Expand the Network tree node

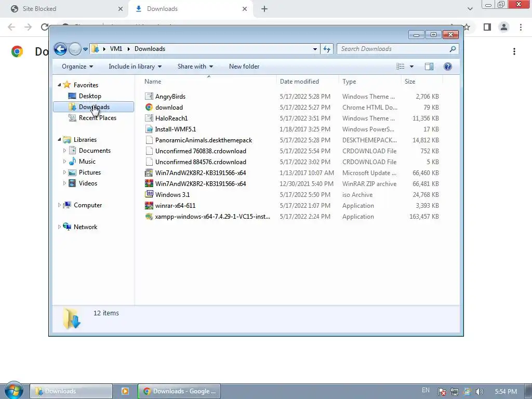point(59,227)
